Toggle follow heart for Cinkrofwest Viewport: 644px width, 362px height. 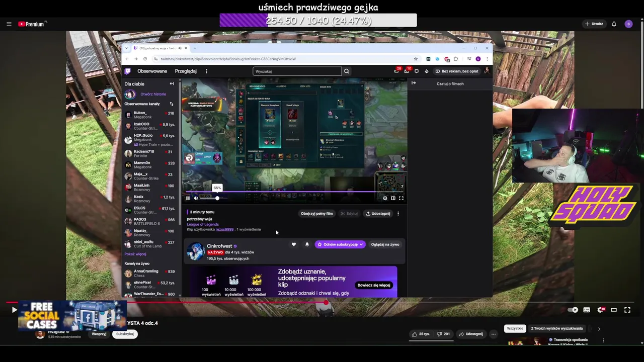pos(294,244)
